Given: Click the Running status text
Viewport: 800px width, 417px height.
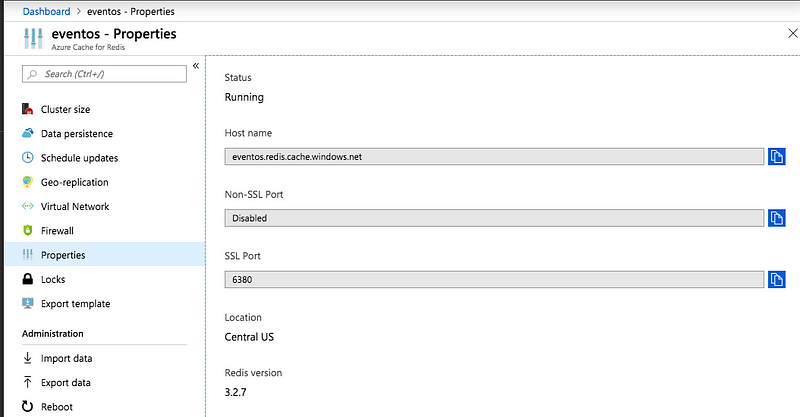Looking at the screenshot, I should [244, 97].
